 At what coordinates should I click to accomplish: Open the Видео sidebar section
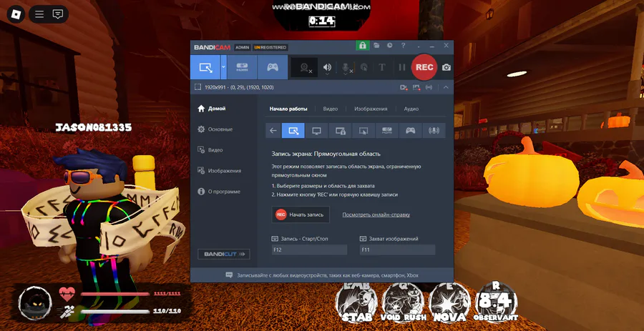210,150
